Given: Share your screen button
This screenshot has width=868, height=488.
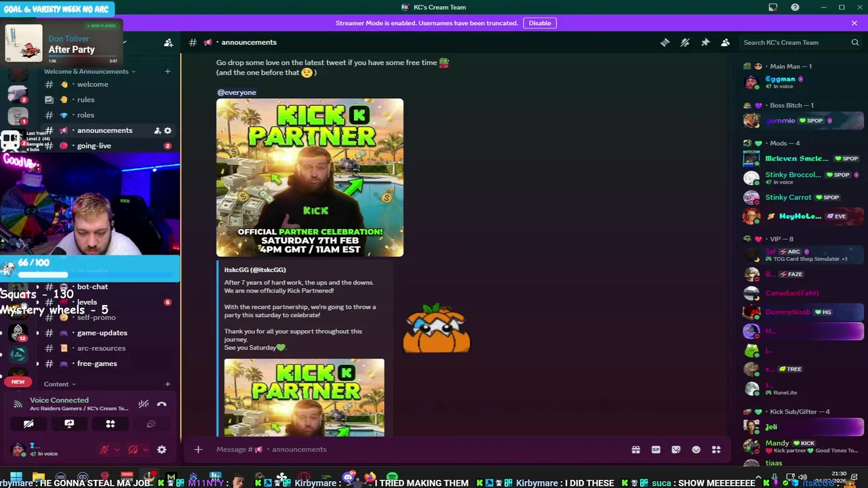Looking at the screenshot, I should pyautogui.click(x=69, y=424).
